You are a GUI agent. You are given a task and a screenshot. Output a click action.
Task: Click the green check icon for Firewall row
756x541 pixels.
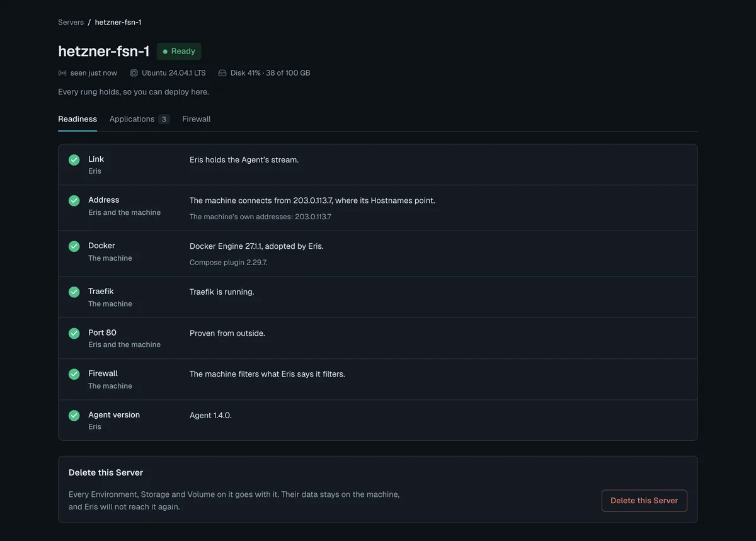[x=74, y=374]
